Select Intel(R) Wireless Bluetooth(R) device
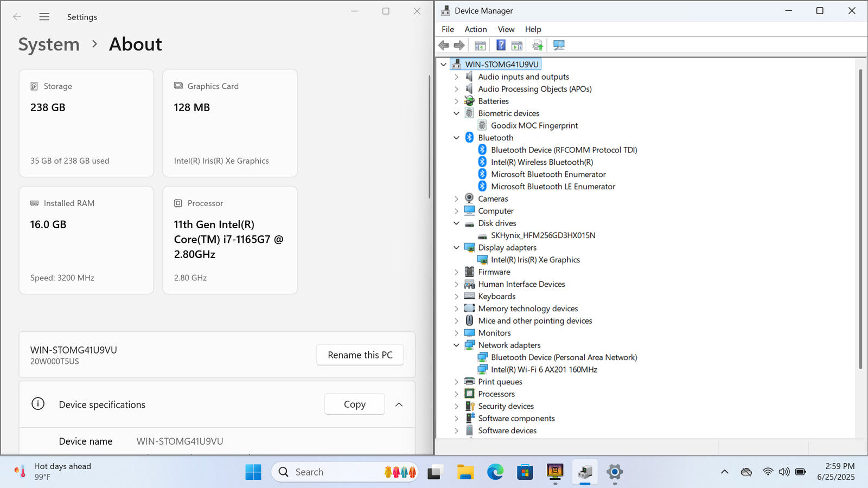This screenshot has height=488, width=868. coord(542,162)
